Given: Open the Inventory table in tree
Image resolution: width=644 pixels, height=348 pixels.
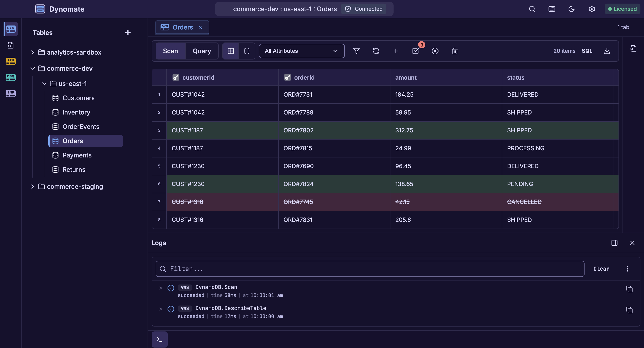Looking at the screenshot, I should tap(76, 112).
